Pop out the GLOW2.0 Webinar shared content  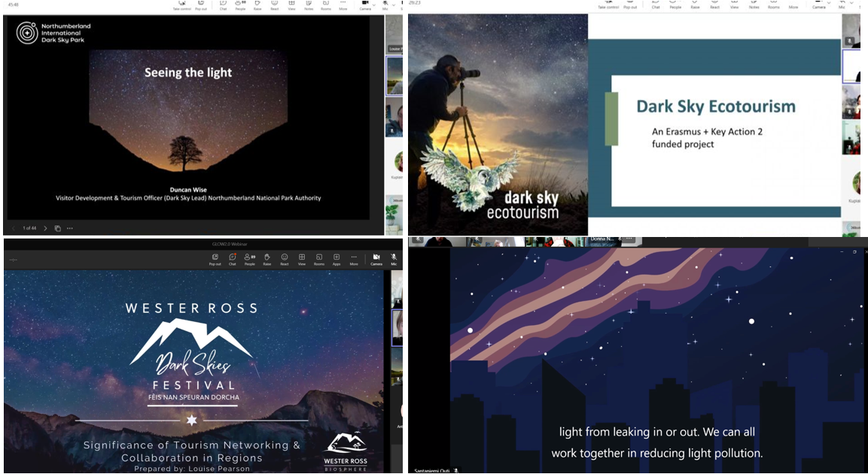(x=215, y=259)
